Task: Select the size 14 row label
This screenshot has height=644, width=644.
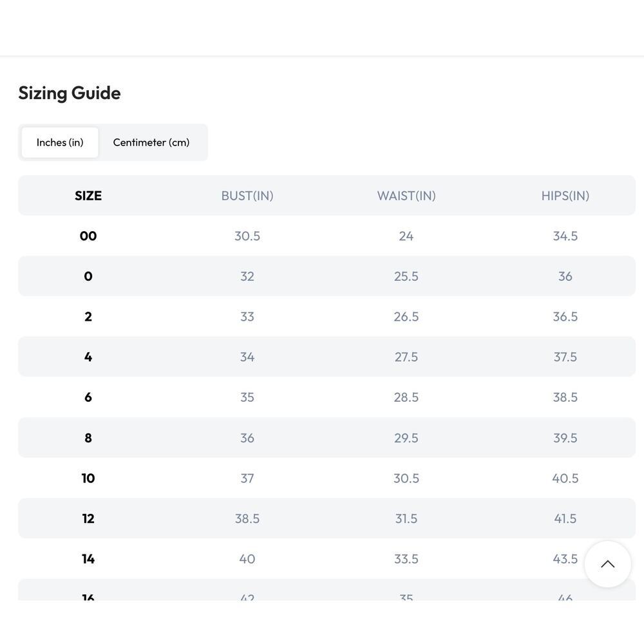Action: pyautogui.click(x=88, y=558)
